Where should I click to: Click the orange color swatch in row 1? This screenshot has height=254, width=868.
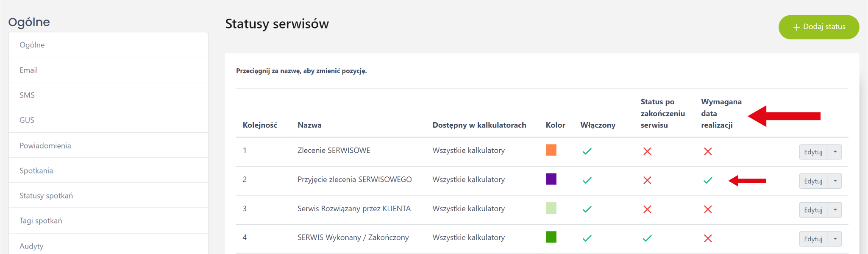551,150
